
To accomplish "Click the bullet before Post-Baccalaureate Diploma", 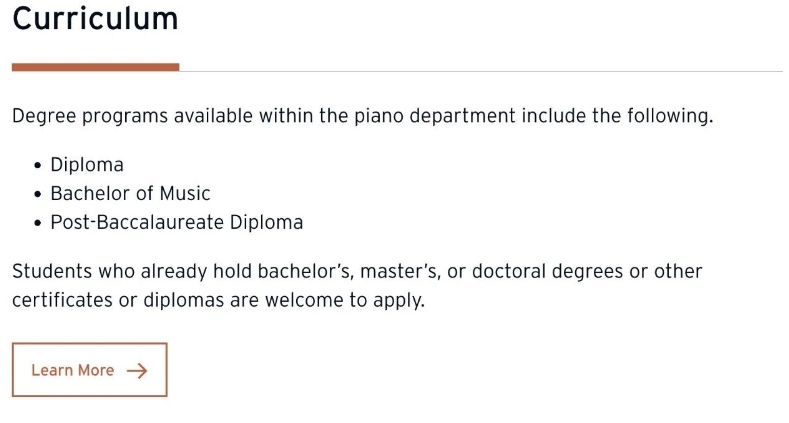I will [37, 223].
